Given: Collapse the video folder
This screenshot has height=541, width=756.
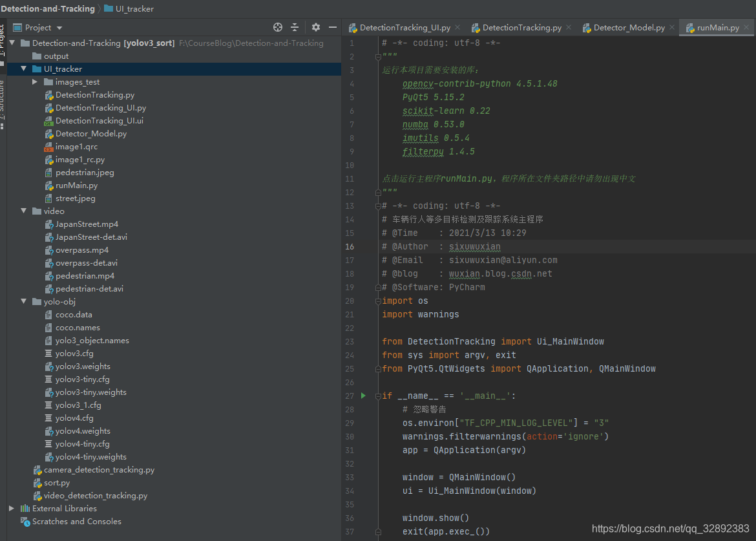Looking at the screenshot, I should [x=24, y=211].
